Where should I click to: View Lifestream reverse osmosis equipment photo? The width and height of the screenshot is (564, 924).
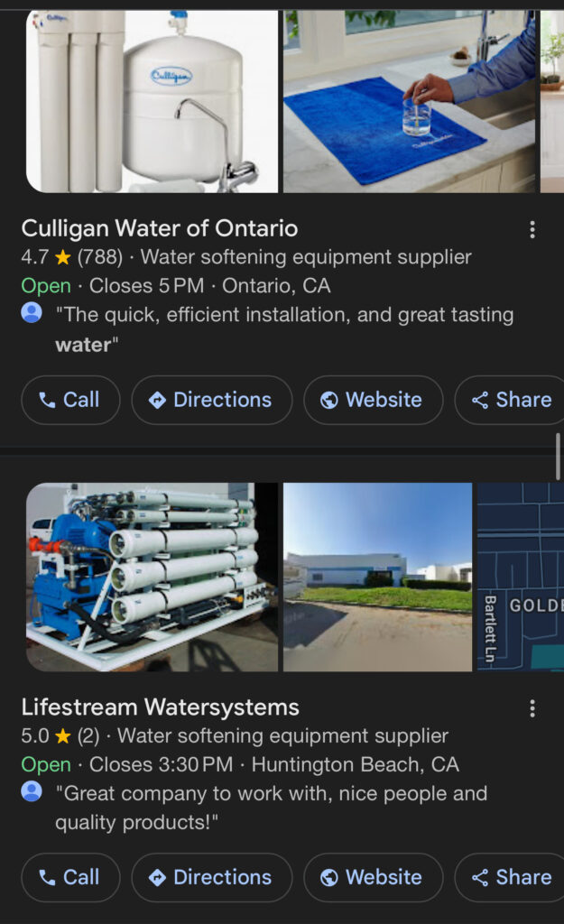152,577
